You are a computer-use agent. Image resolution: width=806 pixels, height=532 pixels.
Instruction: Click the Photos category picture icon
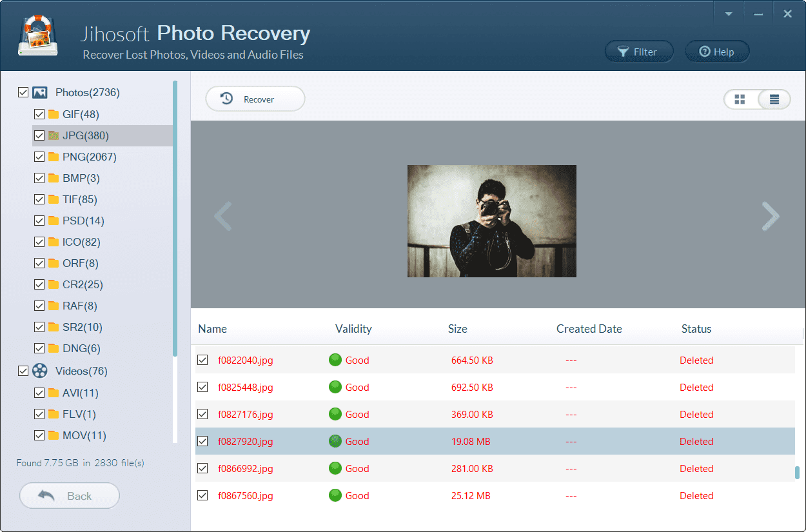[40, 92]
